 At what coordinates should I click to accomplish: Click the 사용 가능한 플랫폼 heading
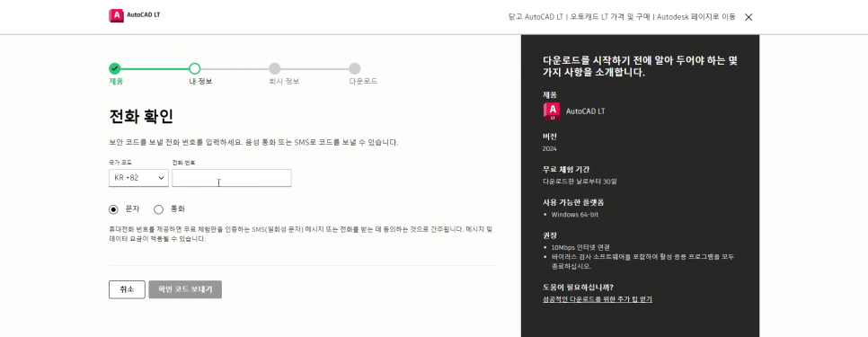(573, 202)
